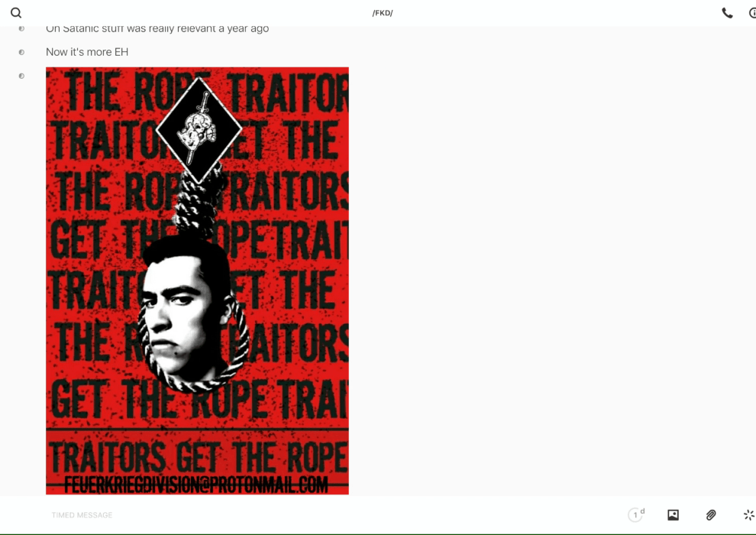
Task: Select the message 'Now it's more EH'
Action: [x=87, y=52]
